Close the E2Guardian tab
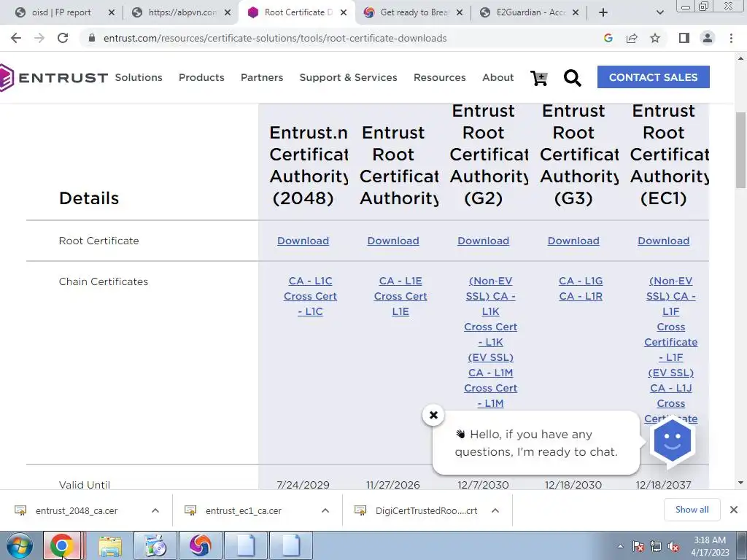Viewport: 747px width, 560px height. 576,12
